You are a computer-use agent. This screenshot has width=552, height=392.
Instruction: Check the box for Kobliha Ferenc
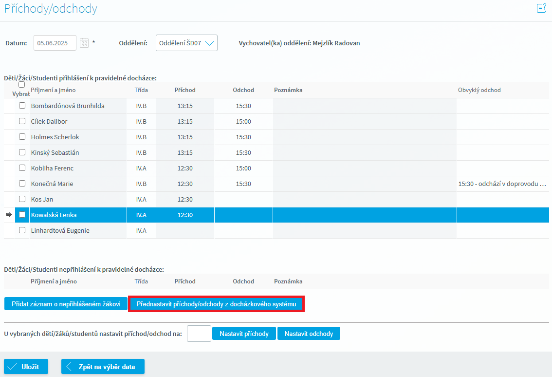click(22, 168)
